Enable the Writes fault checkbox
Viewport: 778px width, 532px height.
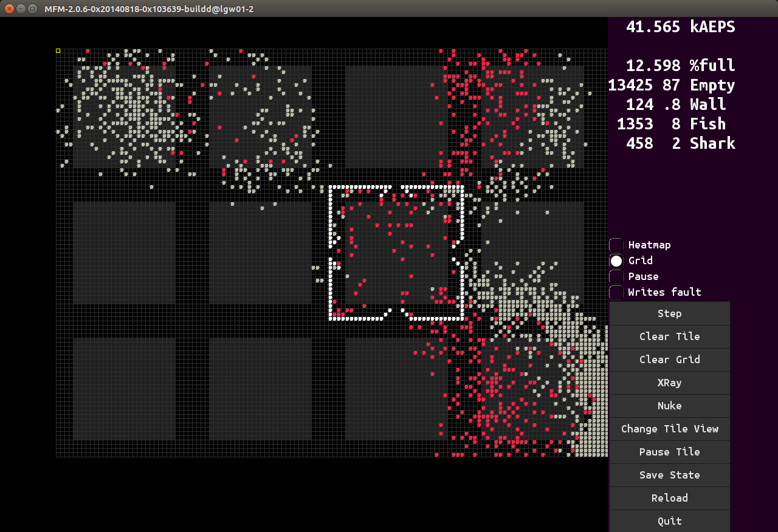(x=616, y=293)
